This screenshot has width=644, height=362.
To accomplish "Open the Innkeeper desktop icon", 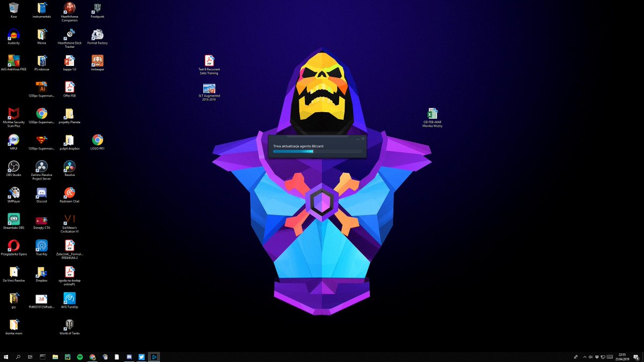I will (x=97, y=63).
